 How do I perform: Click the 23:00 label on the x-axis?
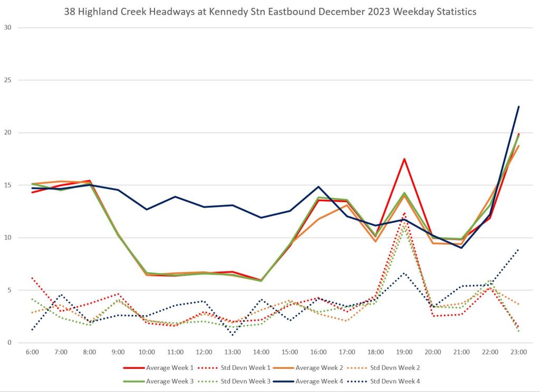coord(518,351)
